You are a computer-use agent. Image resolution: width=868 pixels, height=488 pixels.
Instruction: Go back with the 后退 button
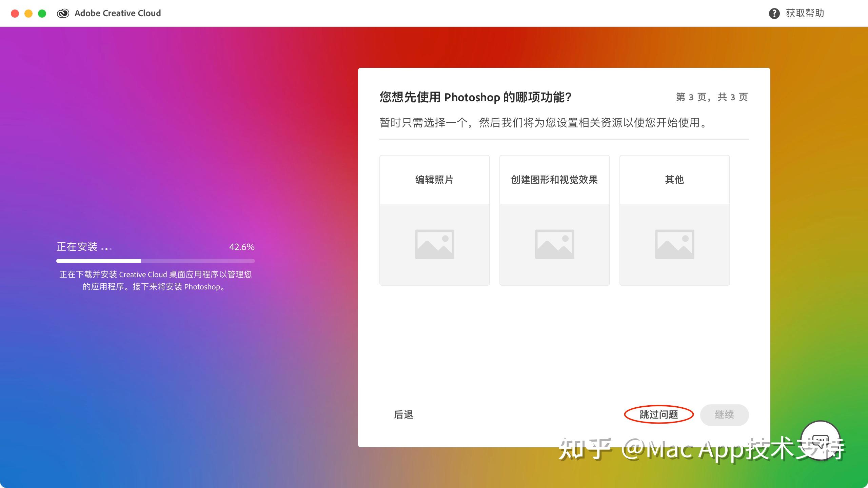pyautogui.click(x=403, y=414)
